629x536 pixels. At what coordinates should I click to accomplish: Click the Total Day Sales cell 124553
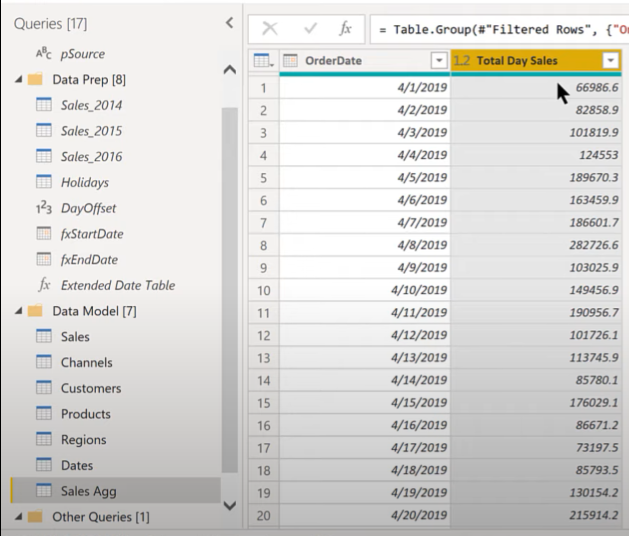pyautogui.click(x=536, y=155)
